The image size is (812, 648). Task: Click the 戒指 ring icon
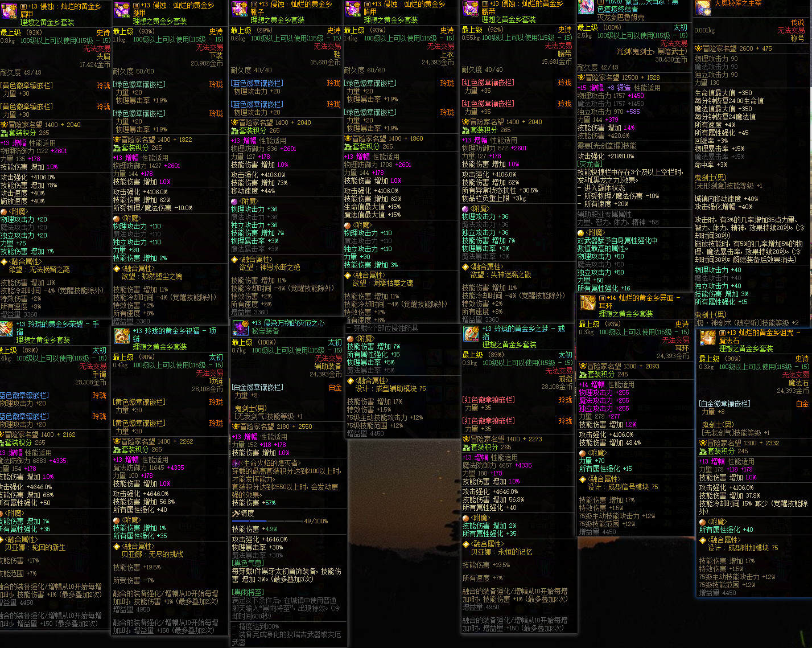[471, 334]
